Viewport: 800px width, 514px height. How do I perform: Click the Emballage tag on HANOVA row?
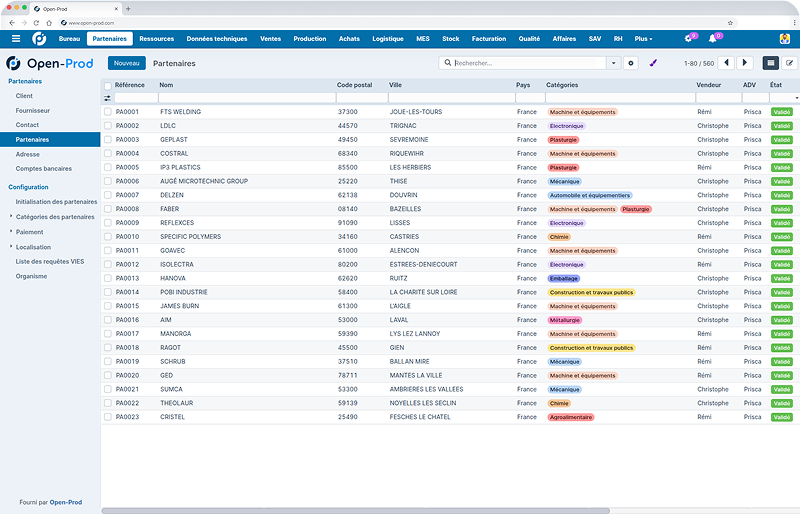[x=564, y=279]
